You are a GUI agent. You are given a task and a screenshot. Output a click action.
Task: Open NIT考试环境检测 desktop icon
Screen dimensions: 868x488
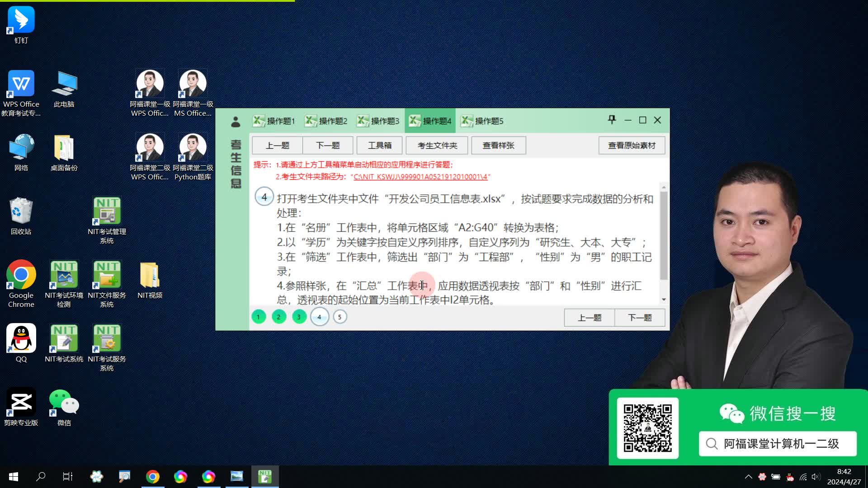64,275
